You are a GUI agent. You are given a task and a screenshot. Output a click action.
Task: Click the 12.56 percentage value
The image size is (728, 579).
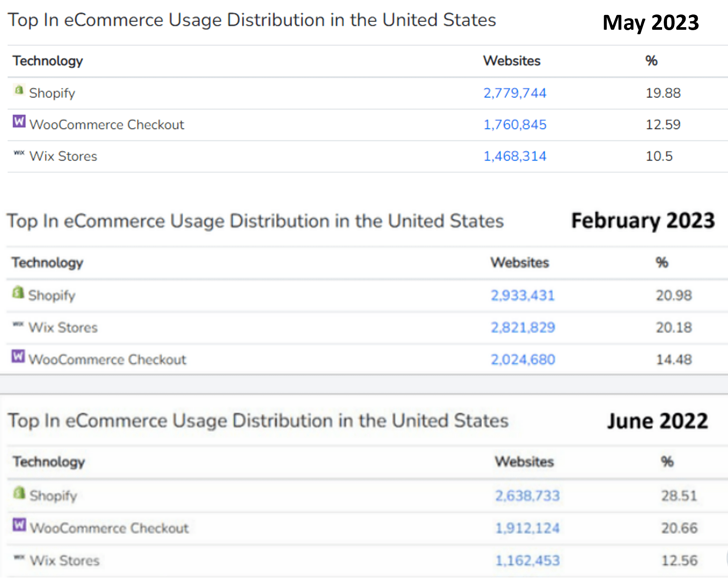click(x=679, y=560)
